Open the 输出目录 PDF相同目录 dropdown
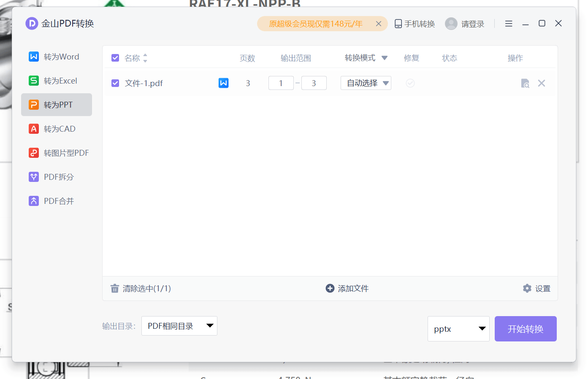The height and width of the screenshot is (379, 588). pyautogui.click(x=179, y=326)
